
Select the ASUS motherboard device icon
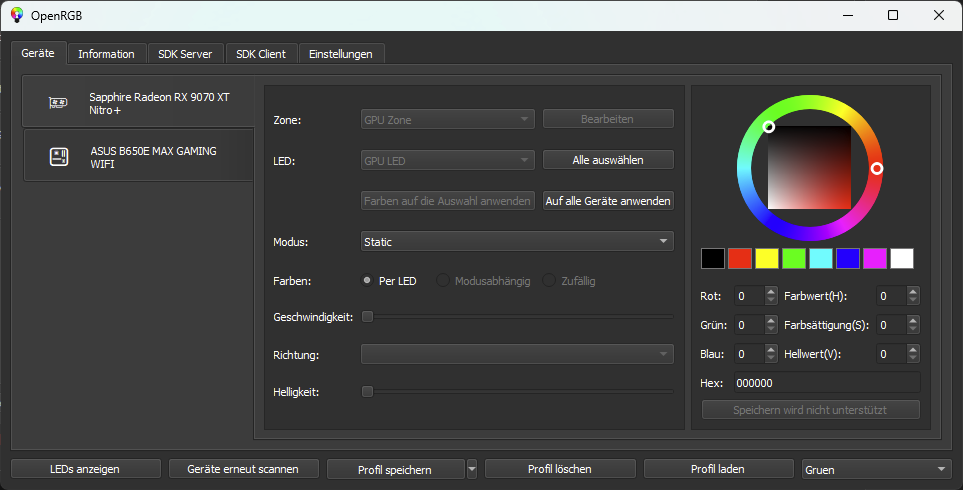click(x=59, y=157)
